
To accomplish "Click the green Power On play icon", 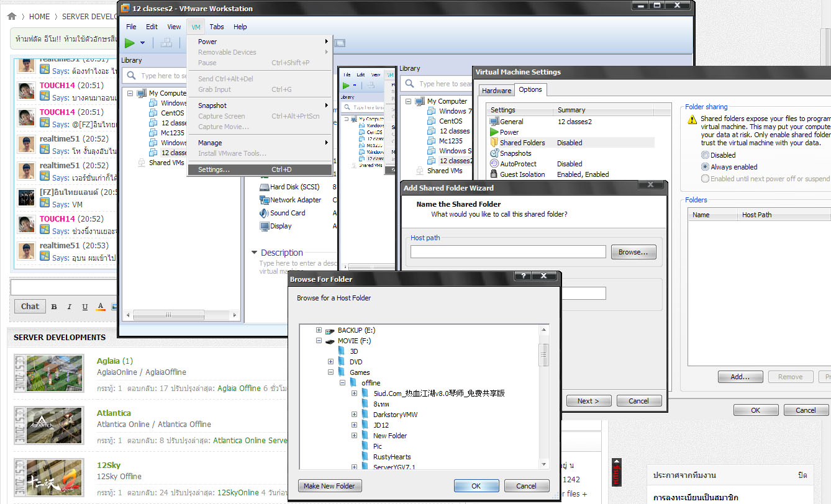I will (129, 43).
